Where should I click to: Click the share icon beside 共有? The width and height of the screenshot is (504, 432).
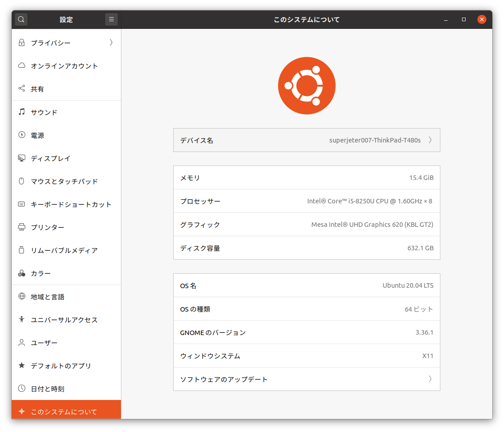(x=22, y=88)
